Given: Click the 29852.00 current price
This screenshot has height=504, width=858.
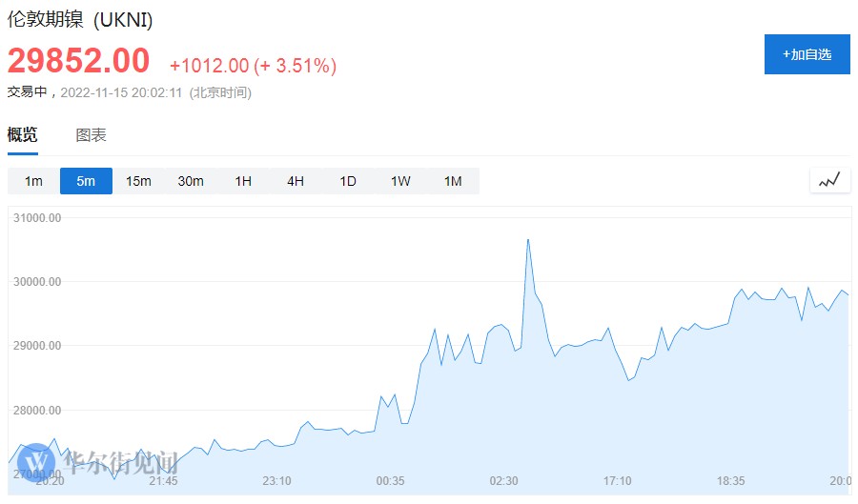Looking at the screenshot, I should (x=79, y=61).
